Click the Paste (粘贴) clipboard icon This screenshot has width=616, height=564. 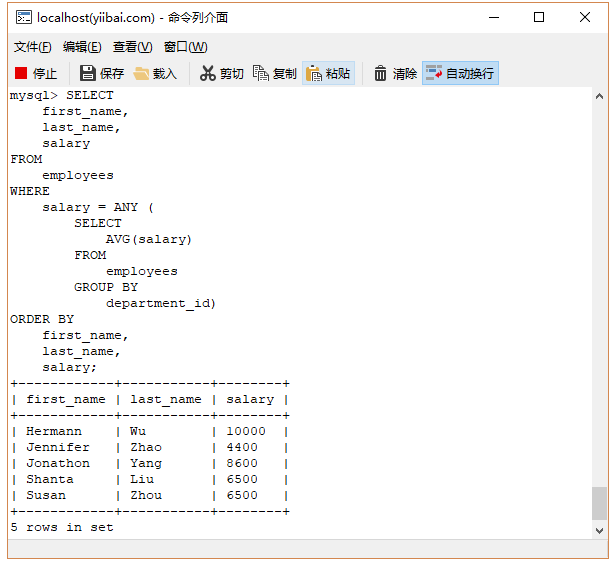coord(314,73)
